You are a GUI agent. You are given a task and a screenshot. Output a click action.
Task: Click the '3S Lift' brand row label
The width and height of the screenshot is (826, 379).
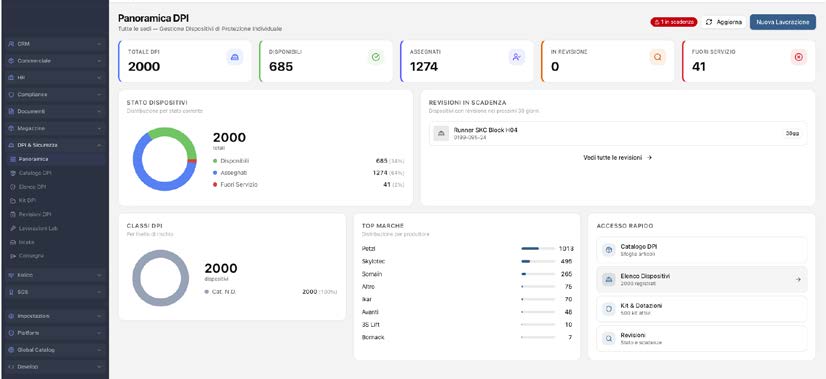click(x=370, y=325)
